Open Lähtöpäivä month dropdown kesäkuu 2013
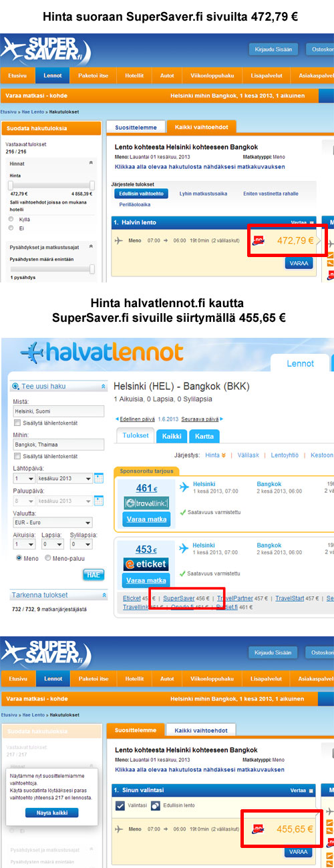The image size is (334, 868). click(65, 478)
